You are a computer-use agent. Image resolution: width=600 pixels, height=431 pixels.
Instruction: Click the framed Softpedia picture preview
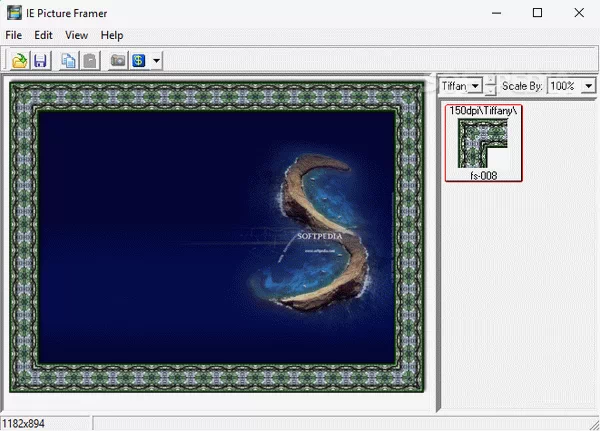(x=217, y=237)
